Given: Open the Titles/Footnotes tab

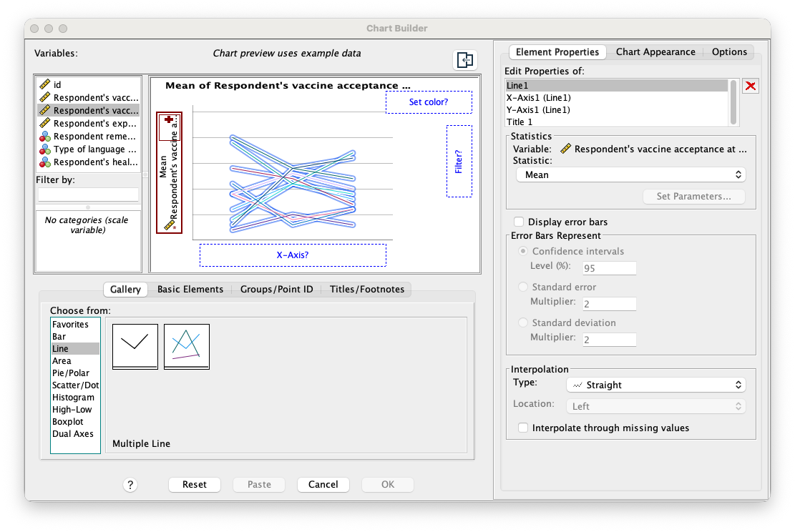Looking at the screenshot, I should coord(366,290).
